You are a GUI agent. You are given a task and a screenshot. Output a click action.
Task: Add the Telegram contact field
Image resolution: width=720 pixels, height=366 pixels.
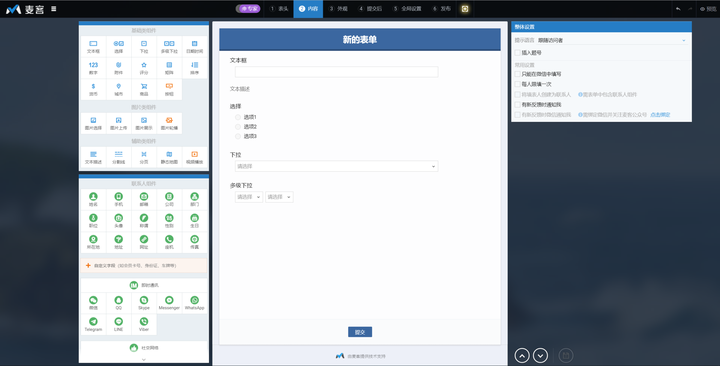(93, 324)
